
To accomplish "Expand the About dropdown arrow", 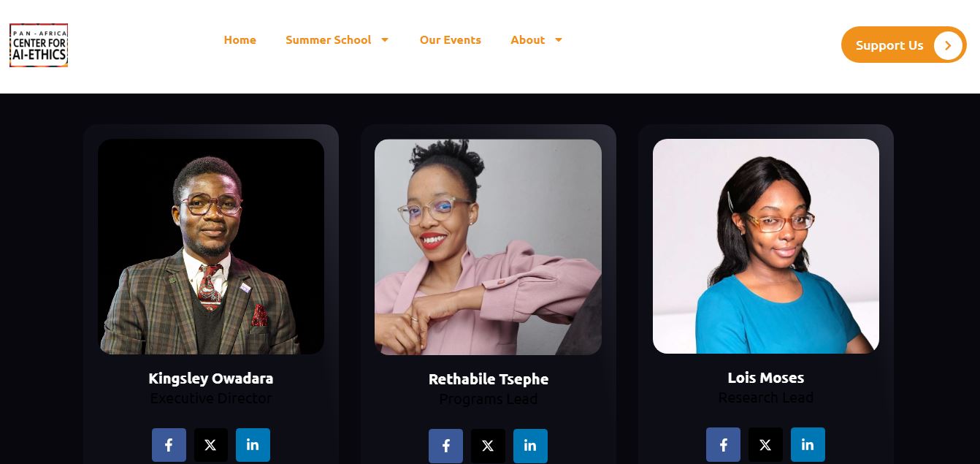I will pos(559,39).
